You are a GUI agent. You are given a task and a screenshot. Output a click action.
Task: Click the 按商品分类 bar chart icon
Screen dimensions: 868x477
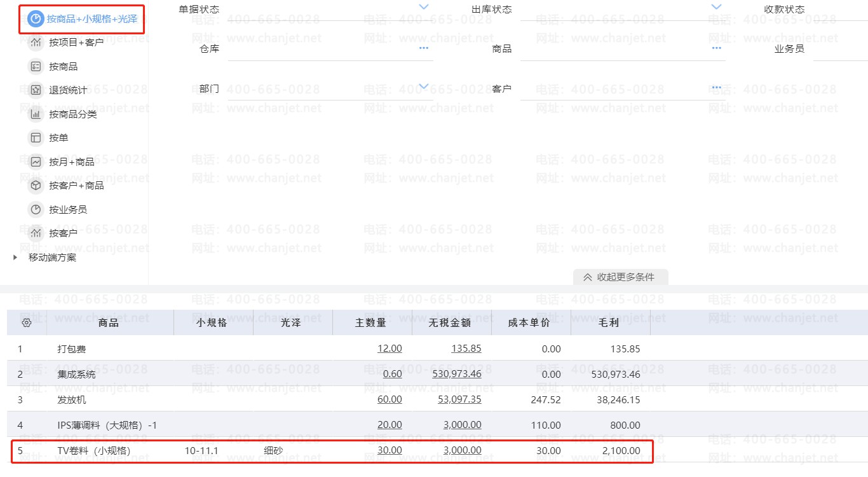(36, 114)
